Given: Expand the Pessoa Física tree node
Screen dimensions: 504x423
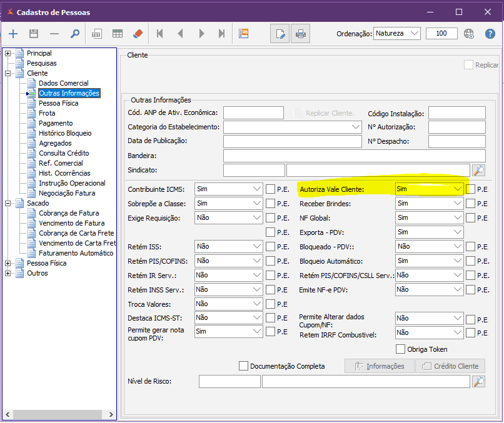Looking at the screenshot, I should coord(8,263).
